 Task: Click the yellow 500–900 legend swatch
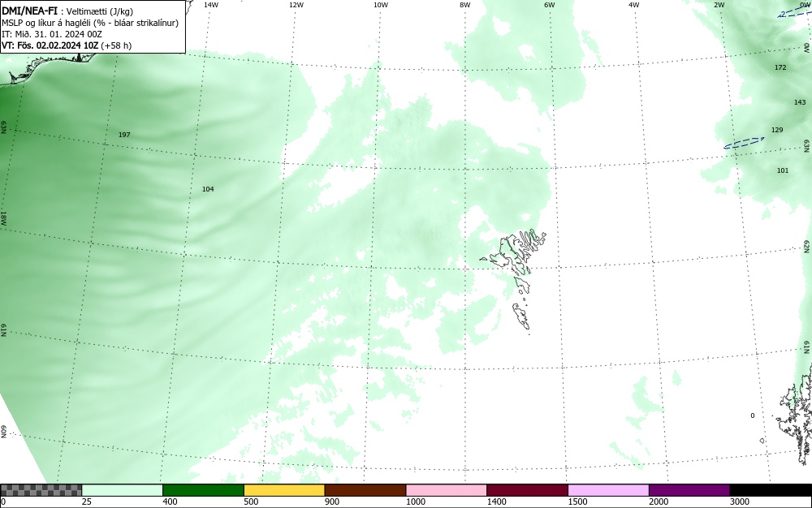[284, 490]
